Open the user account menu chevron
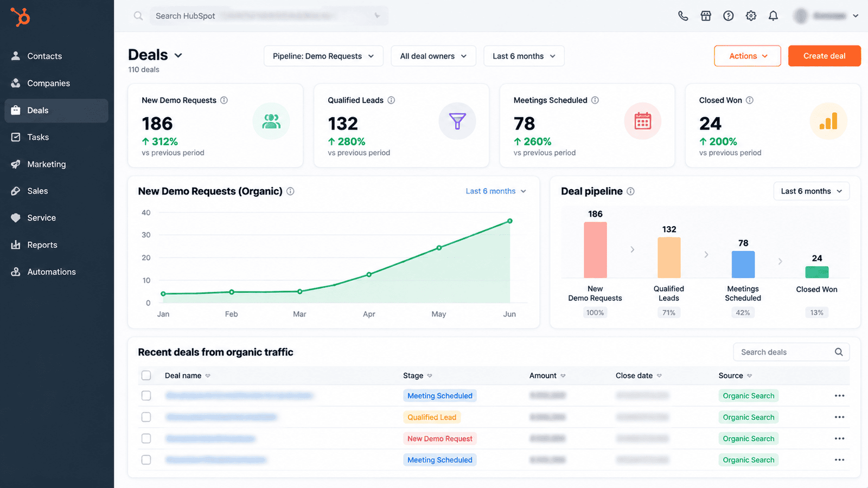The image size is (868, 488). tap(856, 16)
